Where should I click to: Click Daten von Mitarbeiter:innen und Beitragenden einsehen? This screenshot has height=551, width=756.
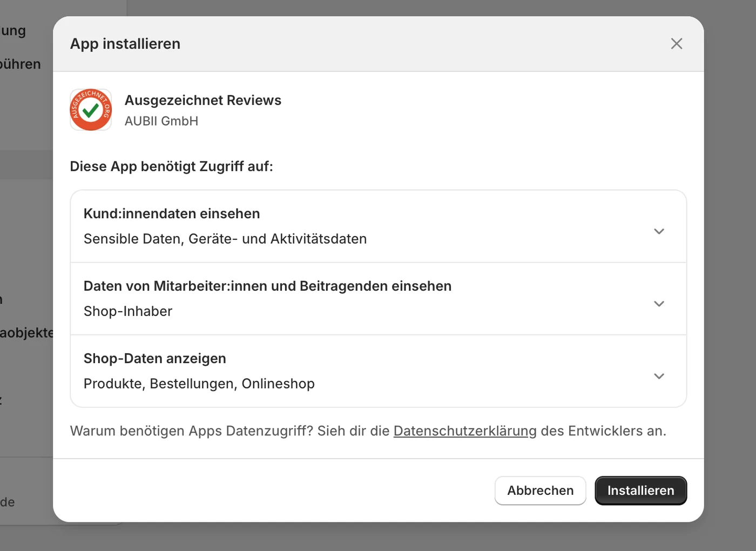tap(267, 286)
